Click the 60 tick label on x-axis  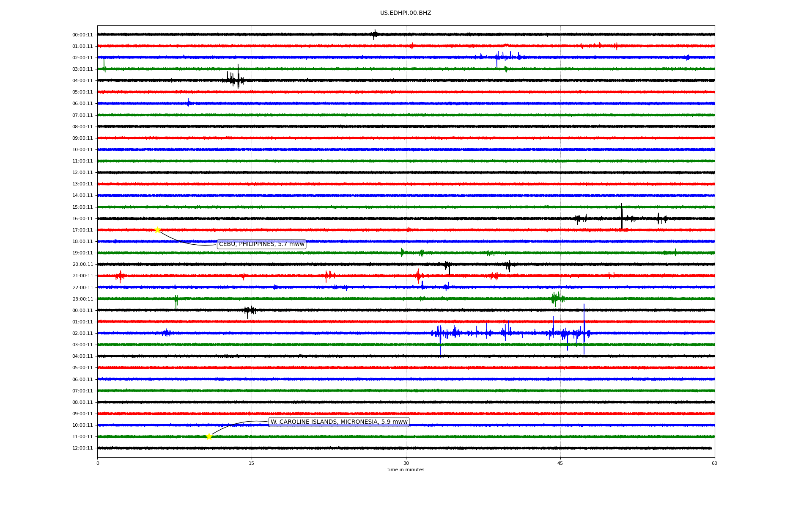(714, 463)
